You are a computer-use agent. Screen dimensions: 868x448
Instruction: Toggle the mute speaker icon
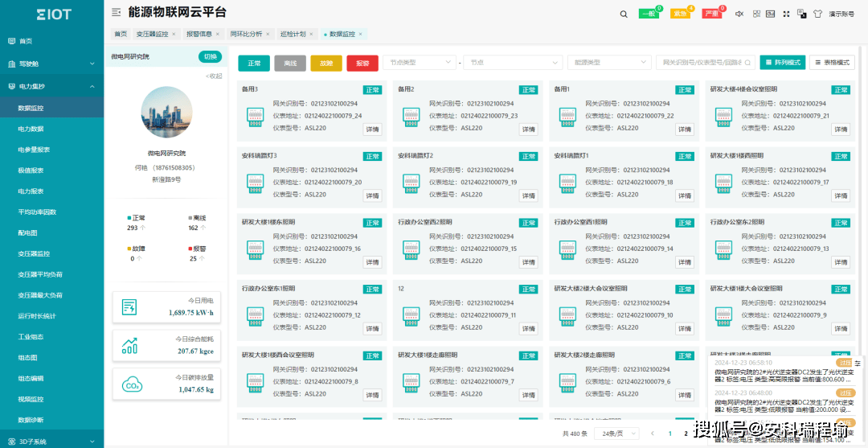click(x=739, y=14)
